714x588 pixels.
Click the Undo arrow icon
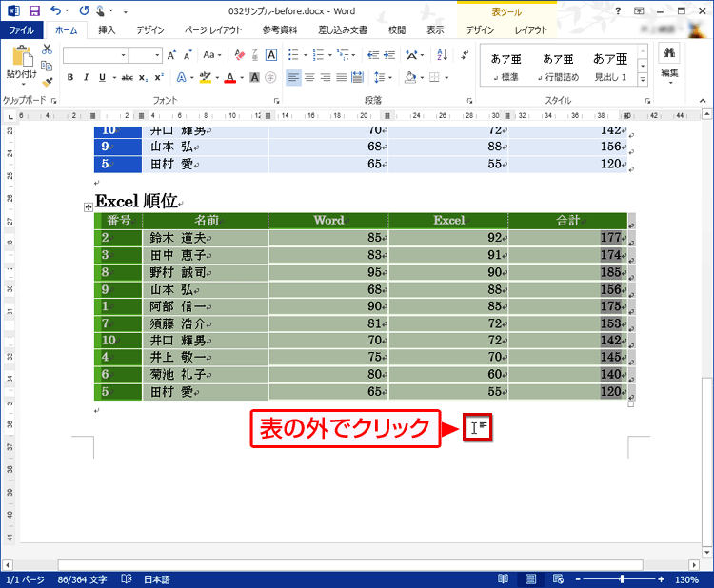(55, 10)
